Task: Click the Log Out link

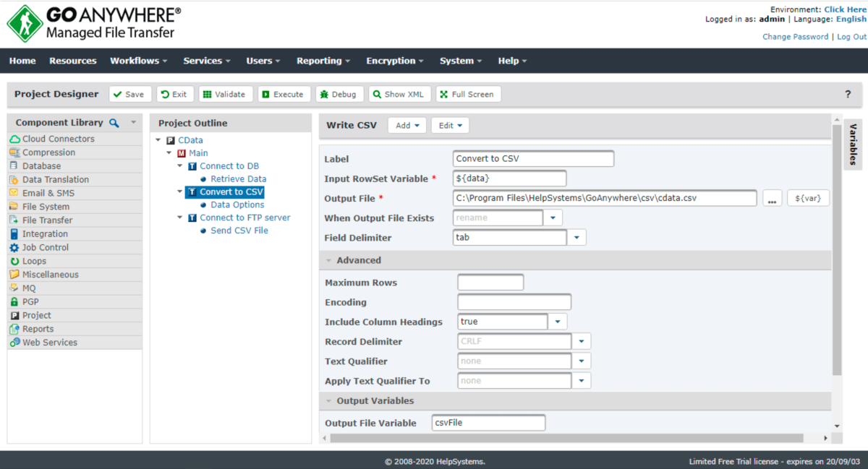Action: coord(851,37)
